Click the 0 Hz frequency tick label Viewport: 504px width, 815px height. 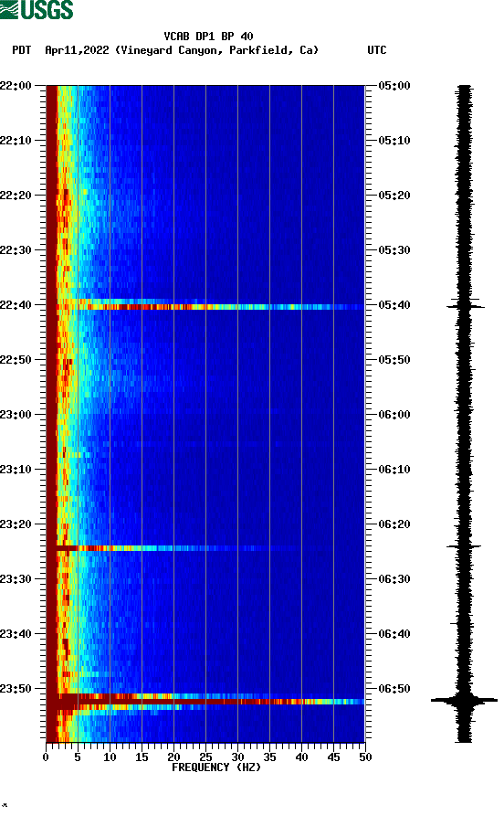pyautogui.click(x=46, y=757)
